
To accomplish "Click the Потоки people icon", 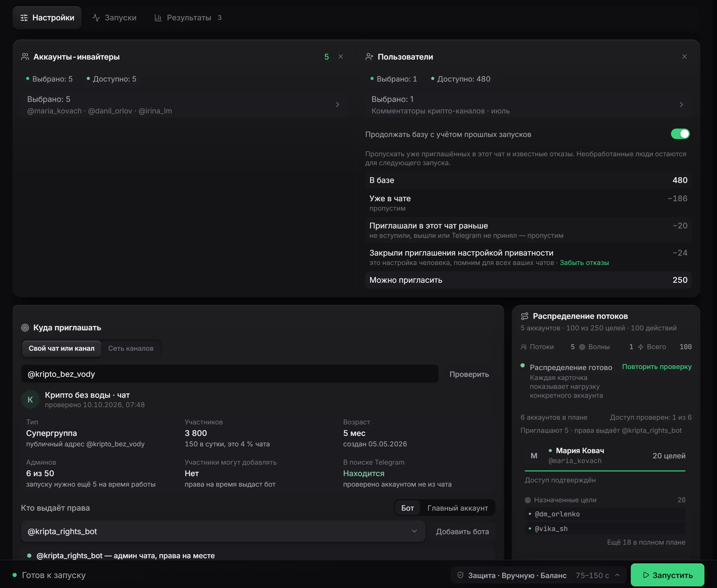I will (x=524, y=347).
